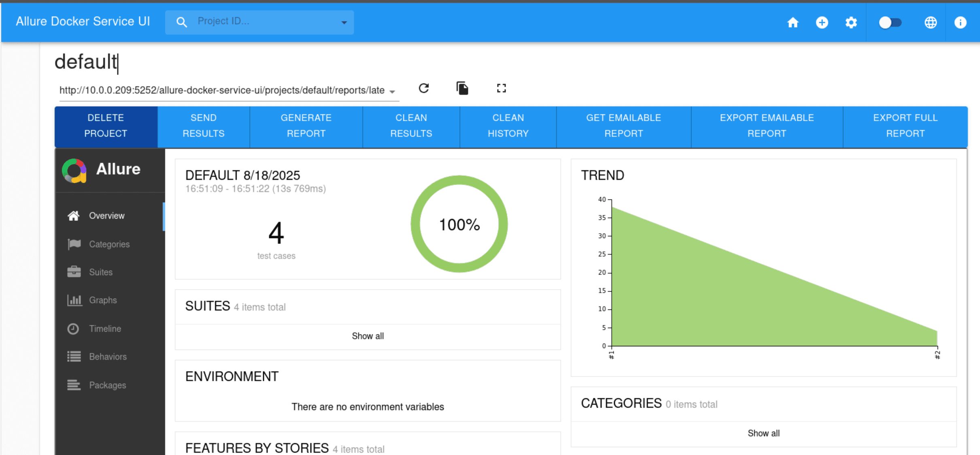Click the language globe icon
This screenshot has height=455, width=980.
pyautogui.click(x=930, y=22)
